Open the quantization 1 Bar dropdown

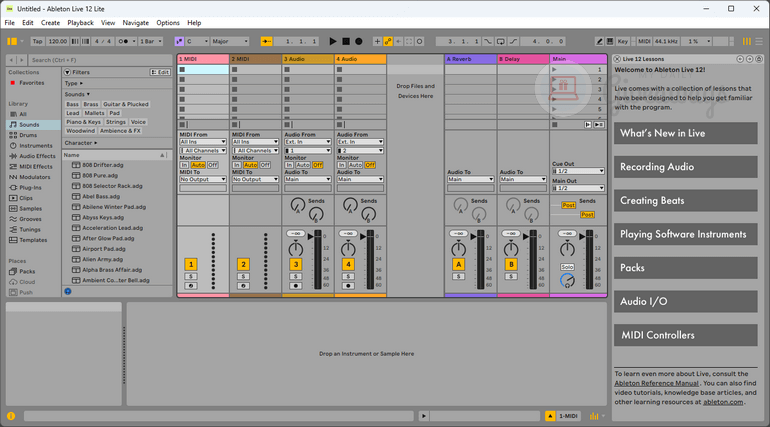[151, 41]
